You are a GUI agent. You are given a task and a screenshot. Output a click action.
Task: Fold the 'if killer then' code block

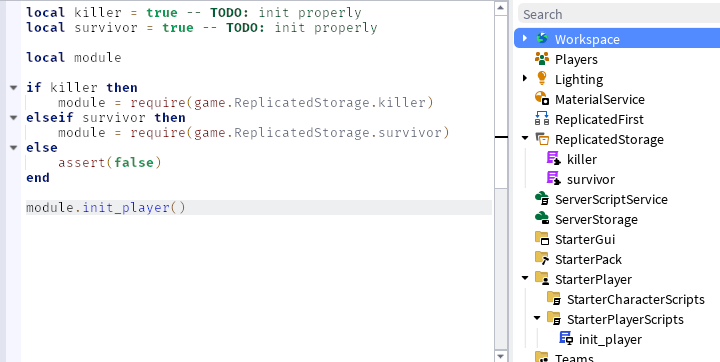coord(14,87)
